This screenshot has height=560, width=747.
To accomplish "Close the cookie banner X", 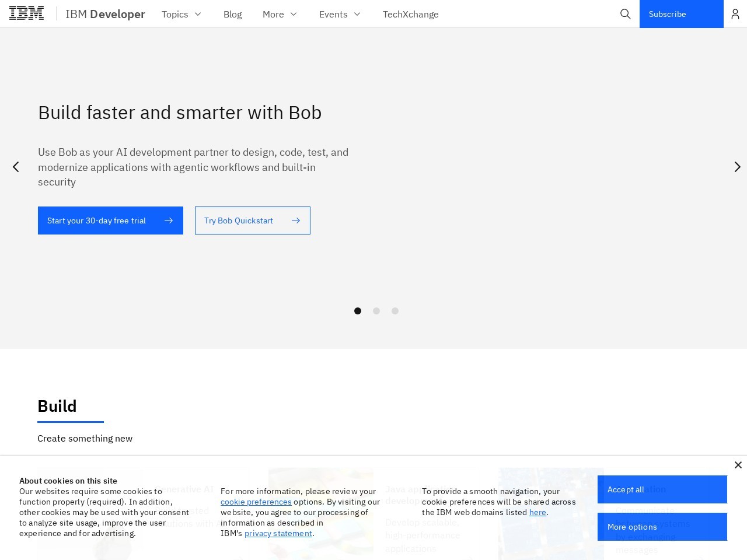I will click(x=738, y=465).
